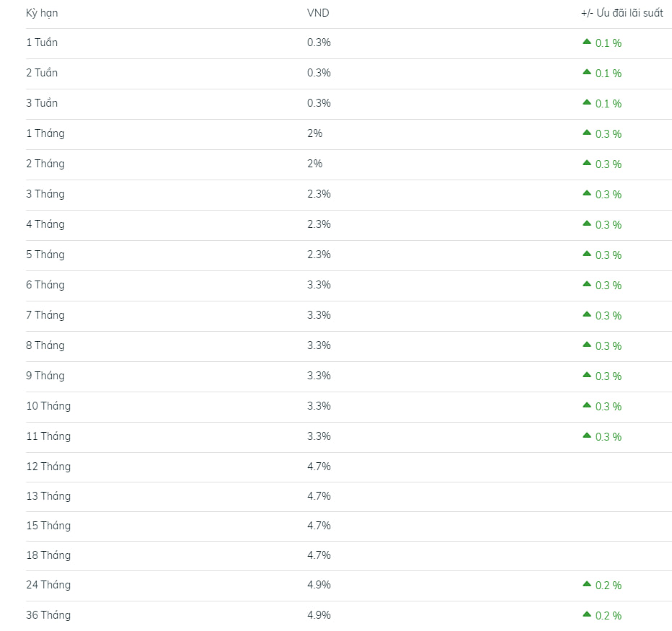Click the 0.3 % bonus for 5 Tháng
This screenshot has height=631, width=672.
608,255
